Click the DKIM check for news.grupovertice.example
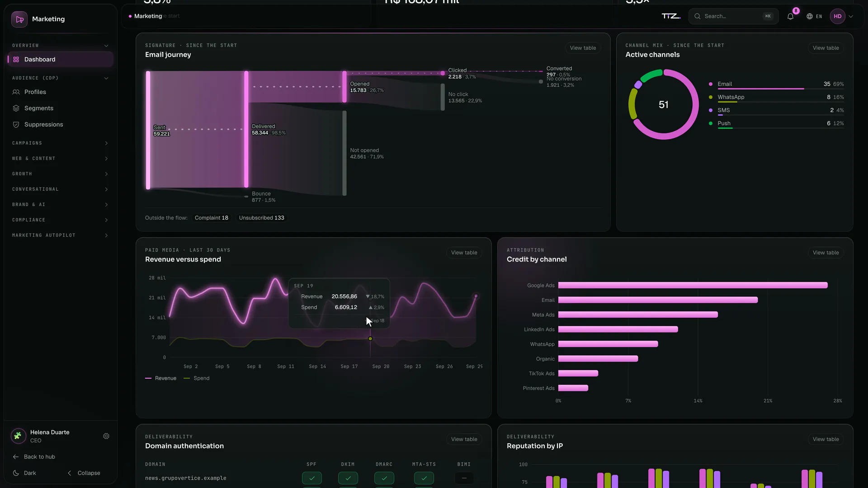The height and width of the screenshot is (488, 868). coord(348,478)
